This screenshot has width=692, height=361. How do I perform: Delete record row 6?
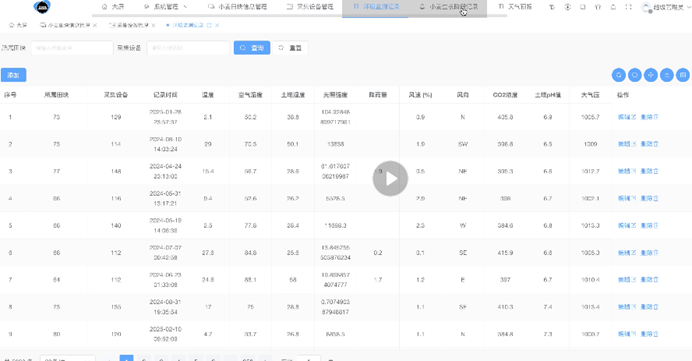pyautogui.click(x=649, y=252)
